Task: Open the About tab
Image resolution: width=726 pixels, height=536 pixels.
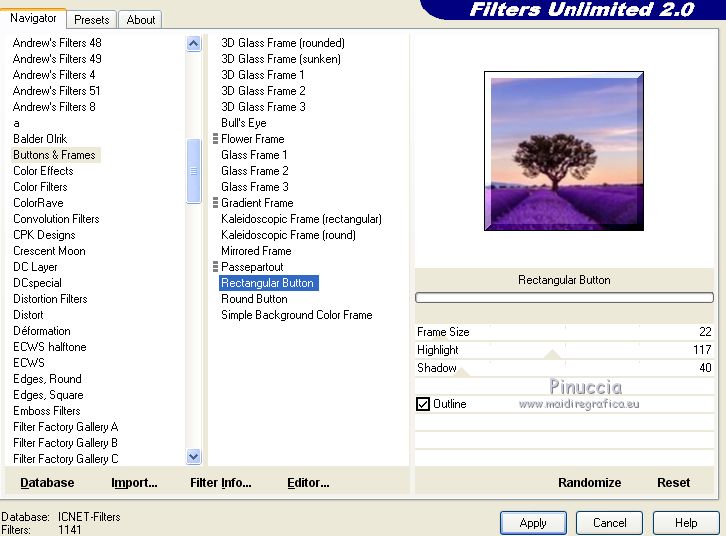Action: tap(141, 20)
